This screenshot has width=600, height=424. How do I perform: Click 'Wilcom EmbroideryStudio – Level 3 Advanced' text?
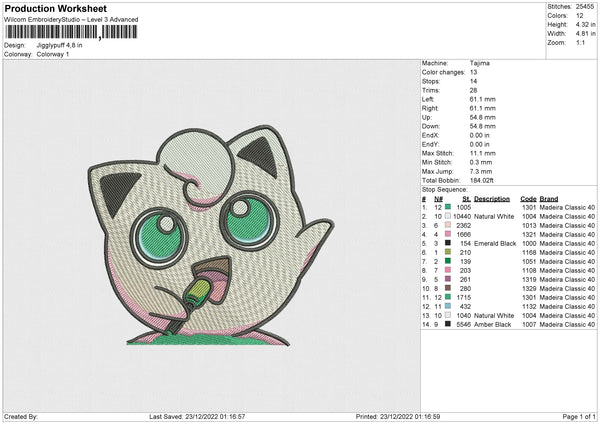click(x=71, y=19)
